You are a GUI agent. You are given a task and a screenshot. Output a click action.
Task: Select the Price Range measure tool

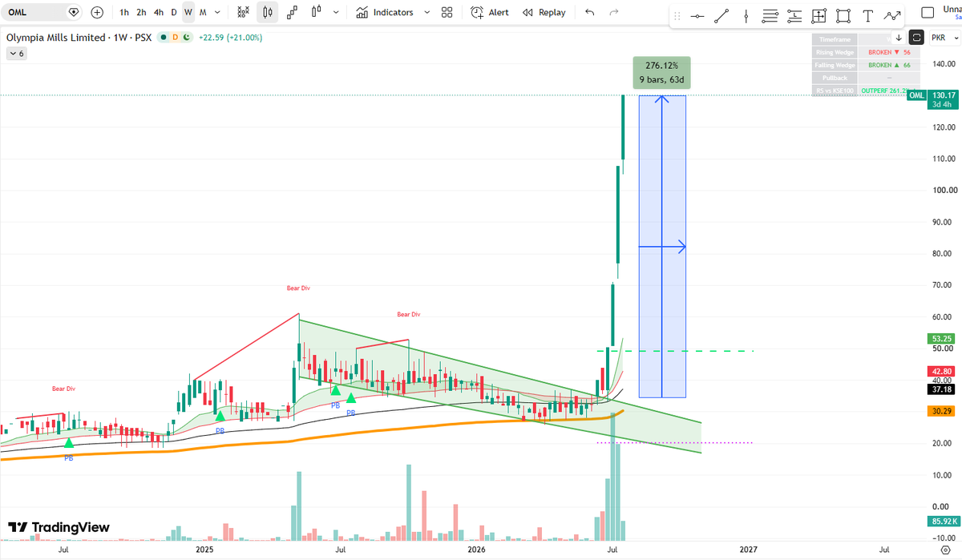[x=819, y=16]
